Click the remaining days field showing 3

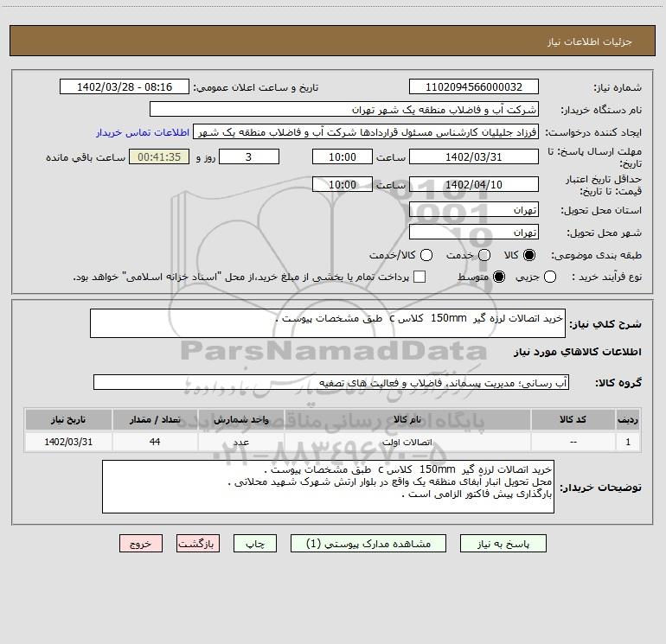[249, 156]
